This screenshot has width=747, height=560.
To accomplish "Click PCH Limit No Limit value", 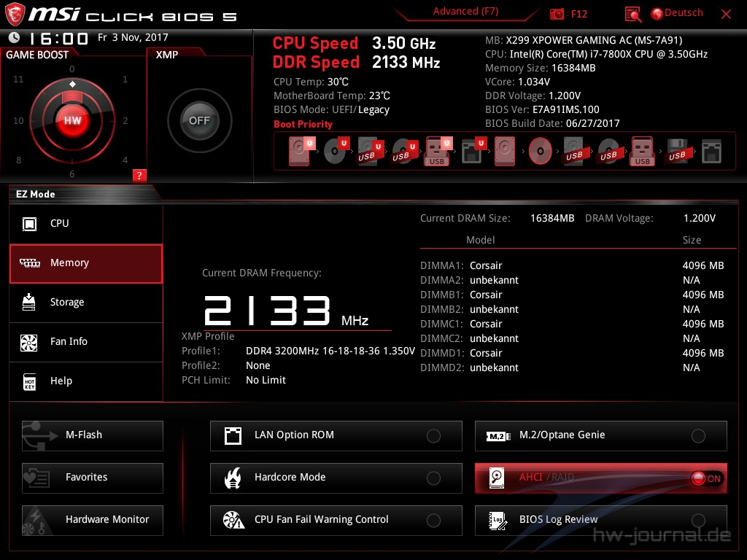I will [266, 380].
